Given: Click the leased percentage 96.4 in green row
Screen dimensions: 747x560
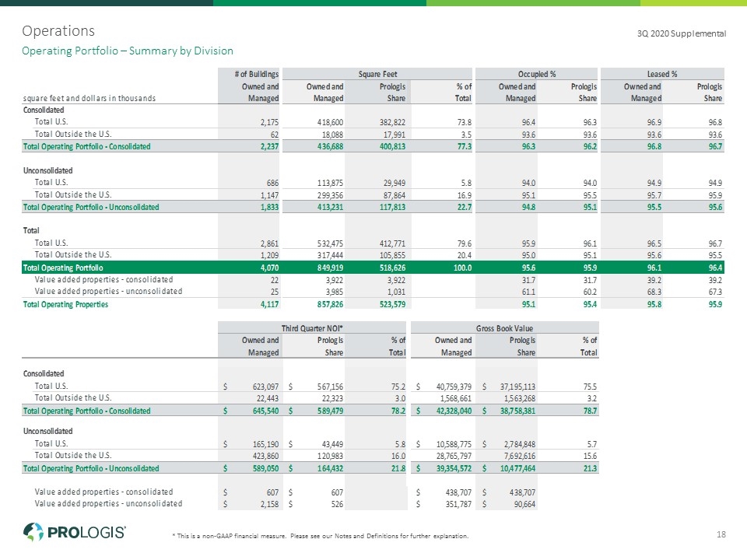Looking at the screenshot, I should click(715, 268).
